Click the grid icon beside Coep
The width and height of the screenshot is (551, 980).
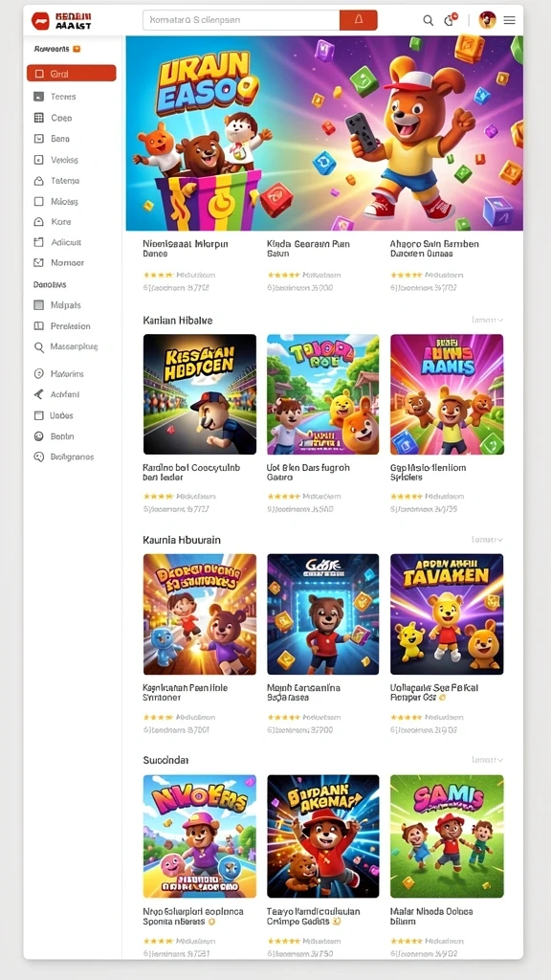38,118
